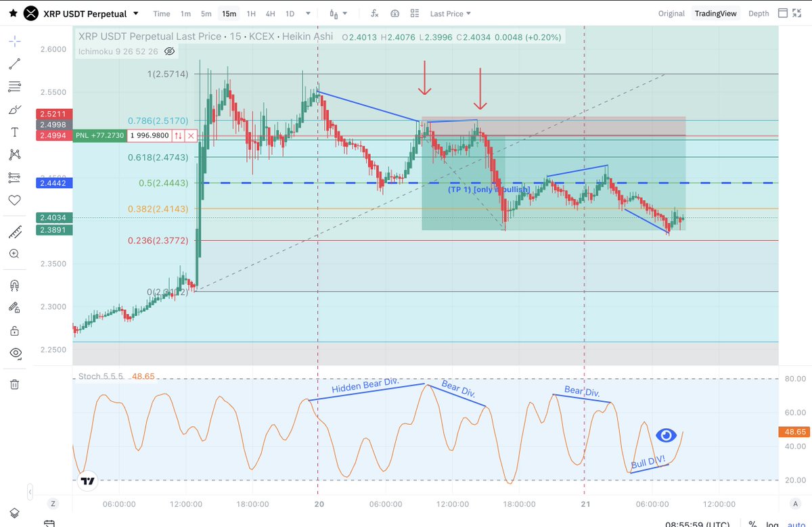The width and height of the screenshot is (812, 527).
Task: Click the Bull DIV! annotation text
Action: (x=649, y=463)
